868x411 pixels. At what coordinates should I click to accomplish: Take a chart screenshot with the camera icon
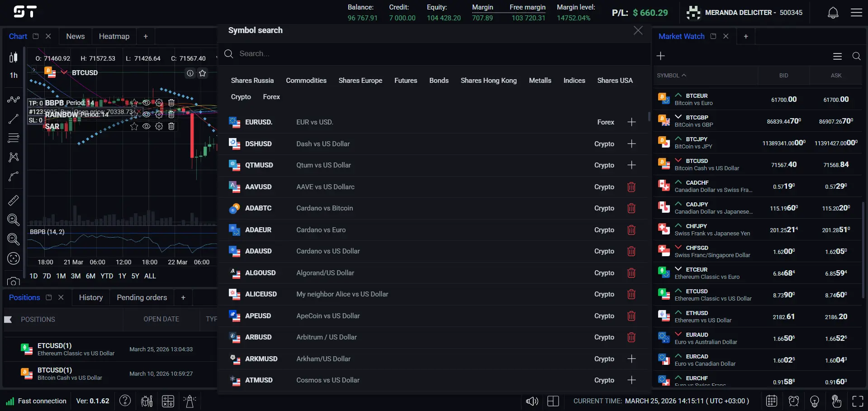(13, 282)
